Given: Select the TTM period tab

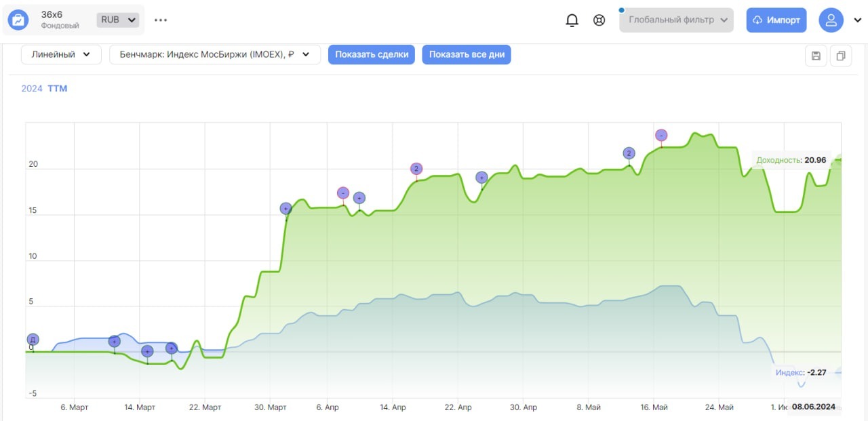Looking at the screenshot, I should pyautogui.click(x=58, y=89).
